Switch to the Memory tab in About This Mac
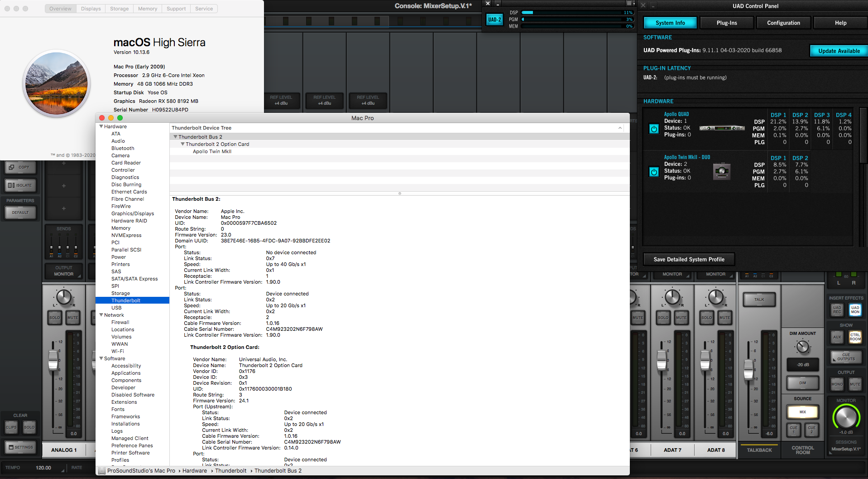868x479 pixels. click(148, 9)
